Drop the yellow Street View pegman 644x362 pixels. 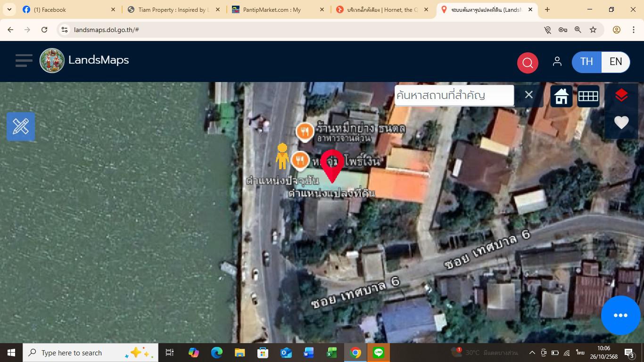(x=282, y=156)
